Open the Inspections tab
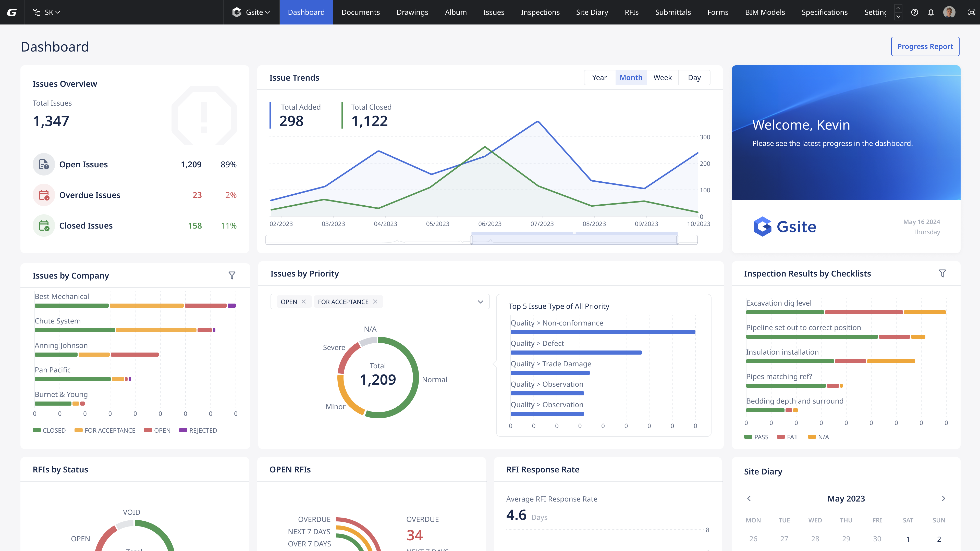980x551 pixels. (540, 12)
